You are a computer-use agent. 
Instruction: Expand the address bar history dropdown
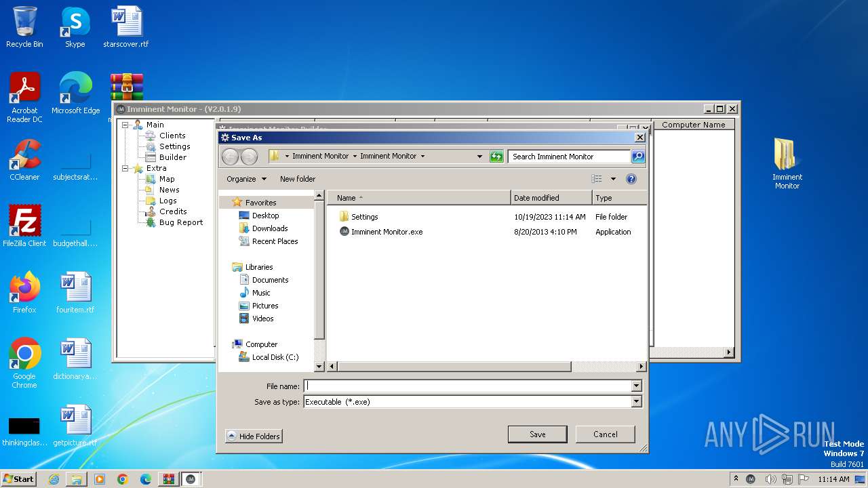479,157
